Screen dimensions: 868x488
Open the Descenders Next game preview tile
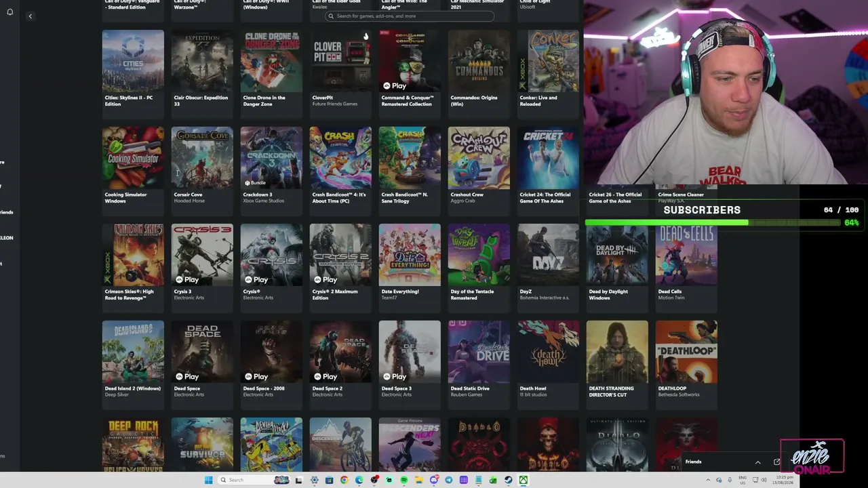(410, 444)
